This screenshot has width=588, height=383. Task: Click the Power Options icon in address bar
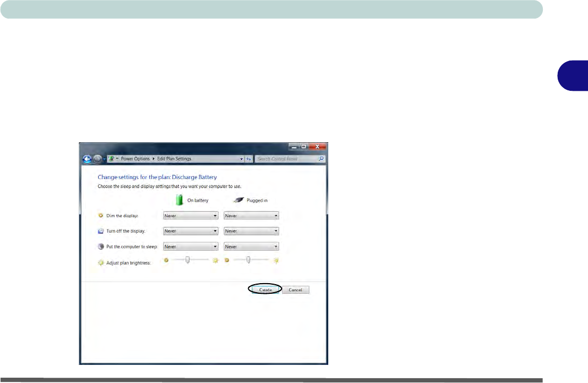coord(112,159)
